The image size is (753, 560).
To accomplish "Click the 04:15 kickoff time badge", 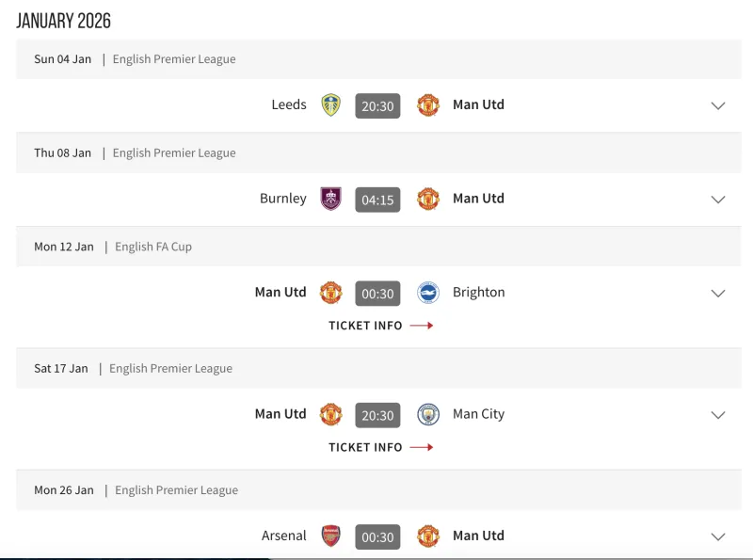I will [377, 200].
